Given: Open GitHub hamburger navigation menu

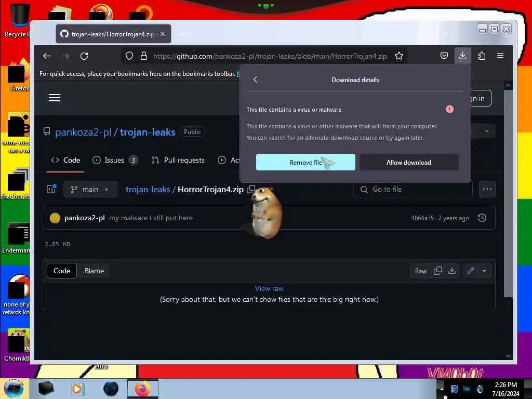Looking at the screenshot, I should tap(55, 98).
